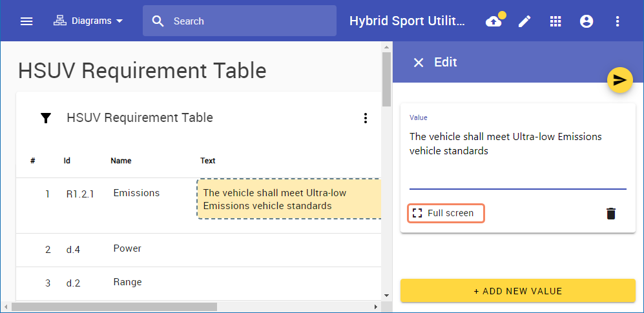The width and height of the screenshot is (644, 313).
Task: Select the highlighted Emissions text cell
Action: point(288,199)
